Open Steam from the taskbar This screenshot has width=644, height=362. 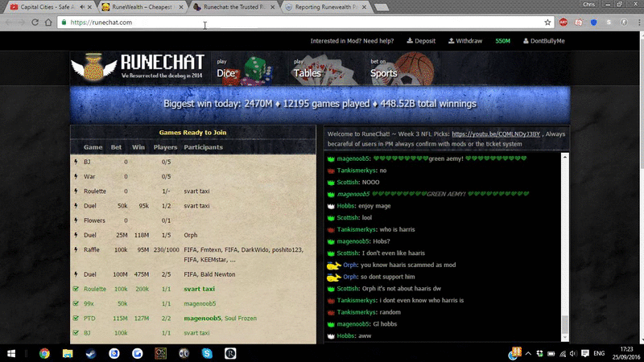click(91, 353)
